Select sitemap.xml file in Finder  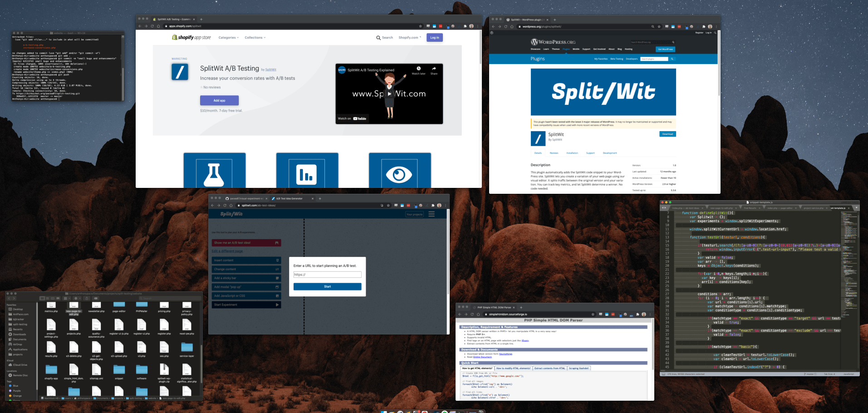tap(96, 372)
